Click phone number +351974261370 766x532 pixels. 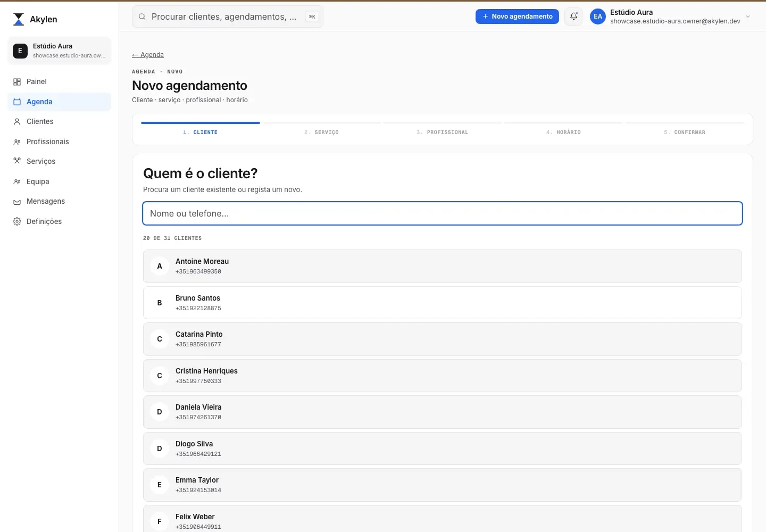point(198,418)
